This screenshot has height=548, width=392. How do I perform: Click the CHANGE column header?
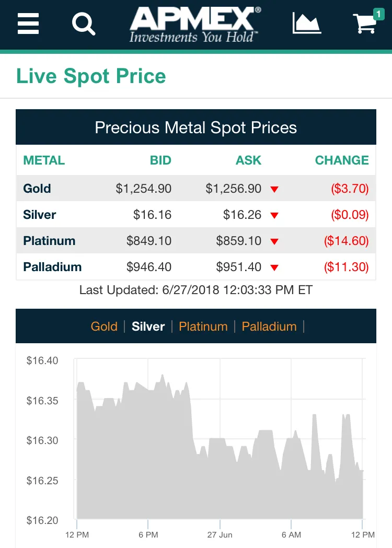342,160
